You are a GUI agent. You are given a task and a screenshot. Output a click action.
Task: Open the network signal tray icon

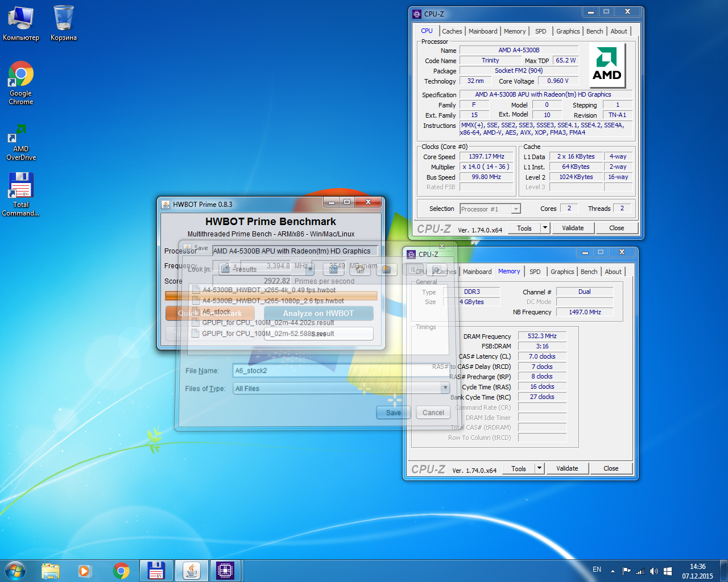(640, 571)
